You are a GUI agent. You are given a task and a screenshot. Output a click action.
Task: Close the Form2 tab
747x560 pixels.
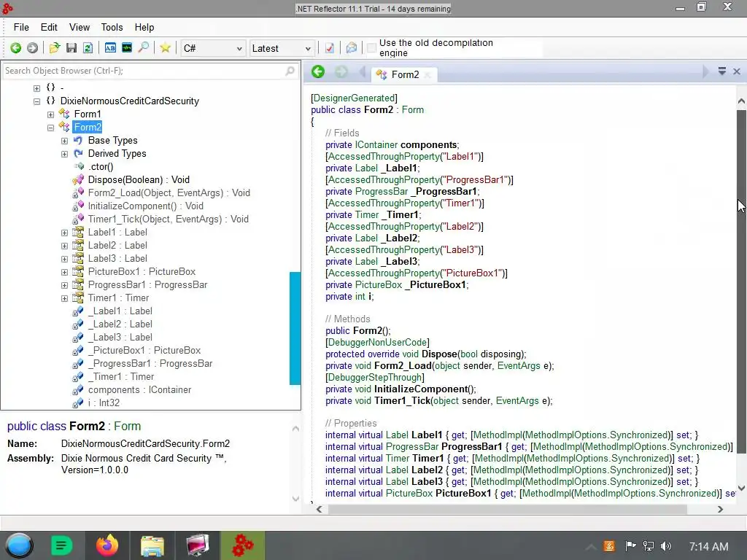[x=427, y=75]
